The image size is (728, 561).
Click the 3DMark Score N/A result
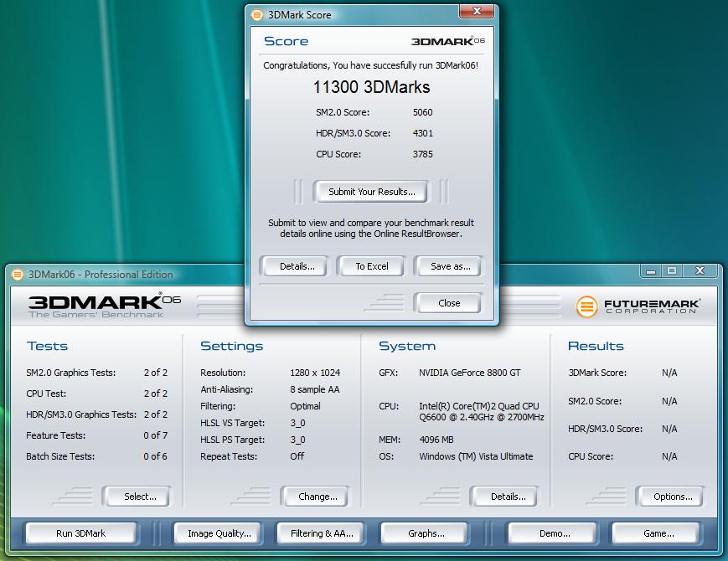[669, 373]
